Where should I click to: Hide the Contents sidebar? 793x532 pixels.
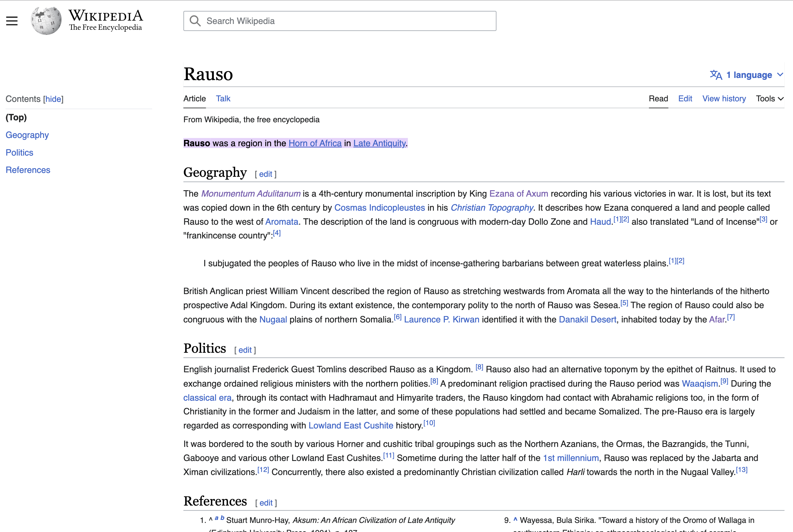53,99
